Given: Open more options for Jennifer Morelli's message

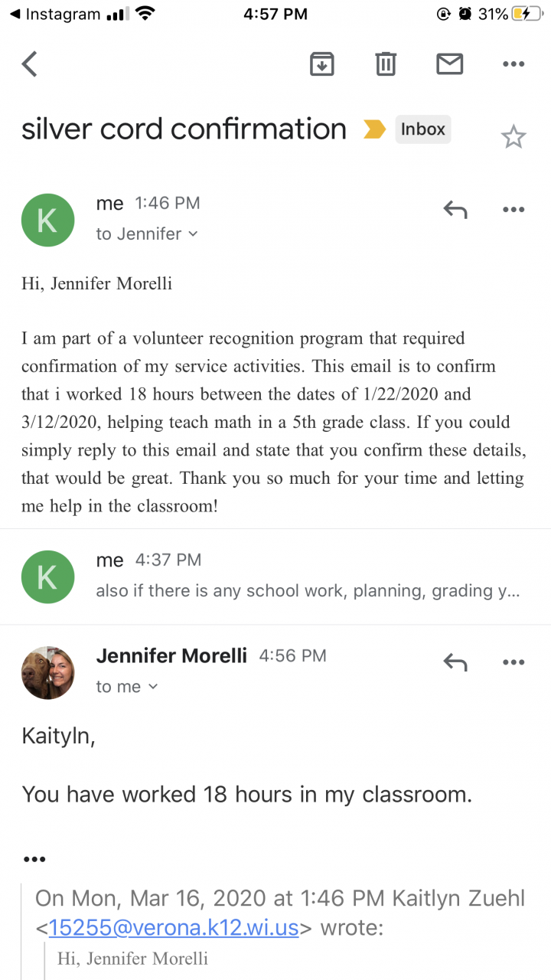Looking at the screenshot, I should point(513,662).
